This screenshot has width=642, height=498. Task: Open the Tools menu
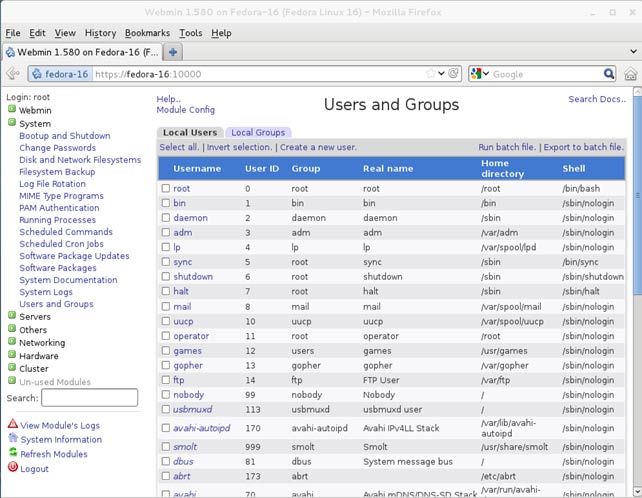click(191, 33)
